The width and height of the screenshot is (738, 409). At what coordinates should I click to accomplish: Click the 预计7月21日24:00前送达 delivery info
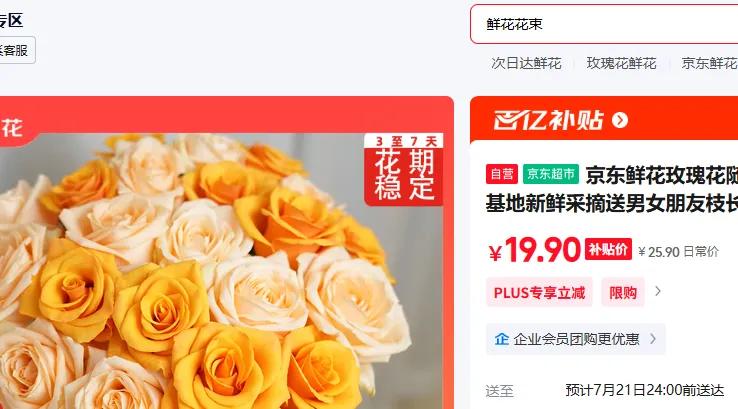[644, 390]
